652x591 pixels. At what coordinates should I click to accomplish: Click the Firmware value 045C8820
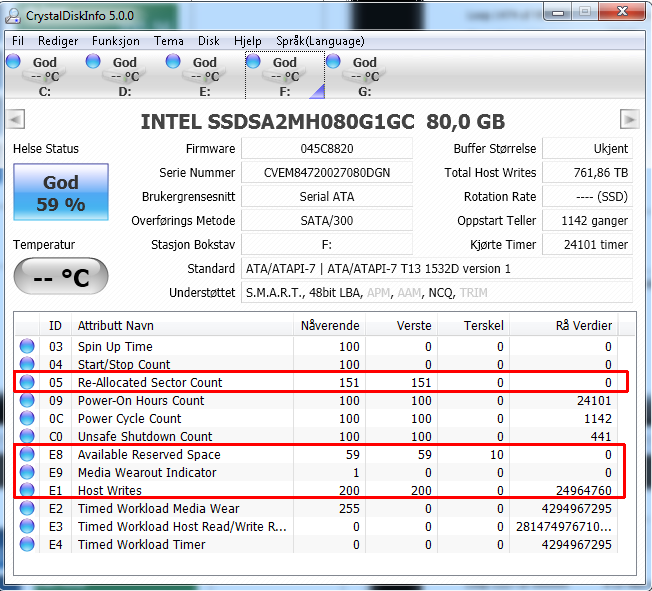pyautogui.click(x=327, y=148)
